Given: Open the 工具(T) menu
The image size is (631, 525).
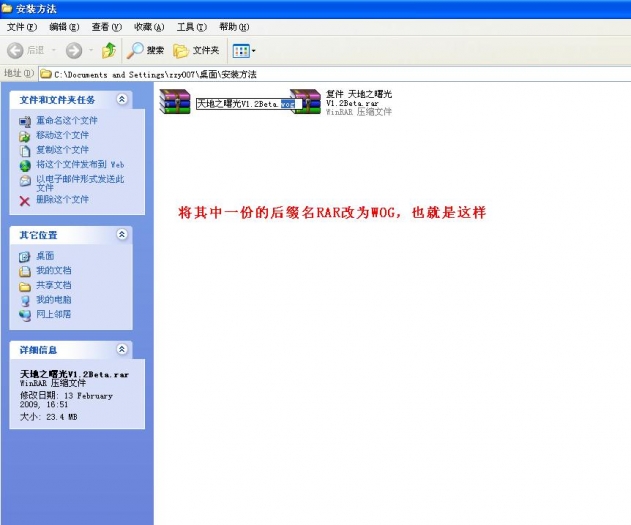Looking at the screenshot, I should pyautogui.click(x=192, y=27).
